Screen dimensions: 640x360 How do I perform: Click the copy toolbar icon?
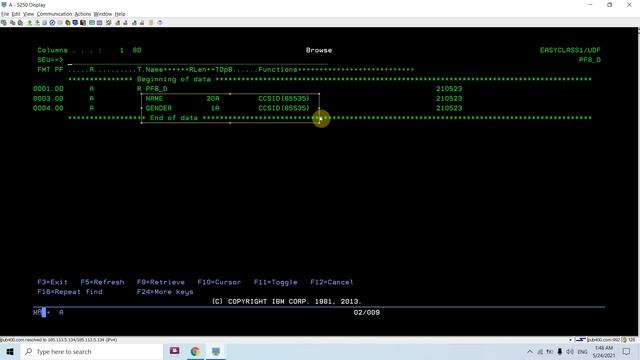coord(13,23)
